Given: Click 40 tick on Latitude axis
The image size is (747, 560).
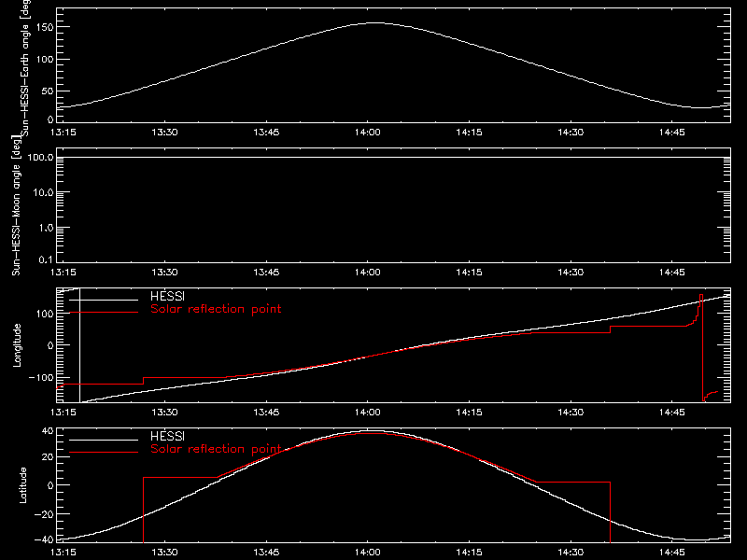Looking at the screenshot, I should coord(49,431).
